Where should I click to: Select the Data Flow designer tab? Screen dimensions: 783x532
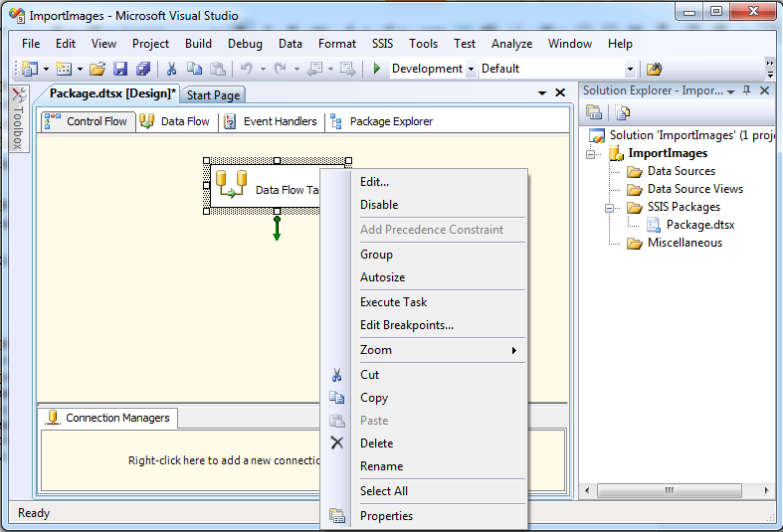pos(174,121)
